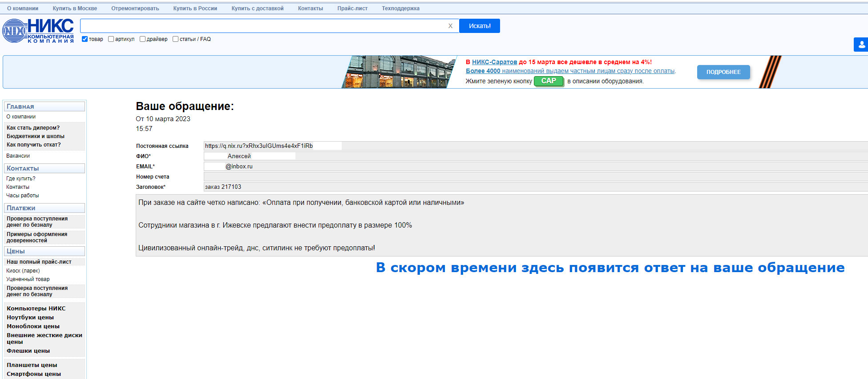Open the user account icon
Viewport: 868px width, 379px height.
click(x=861, y=45)
